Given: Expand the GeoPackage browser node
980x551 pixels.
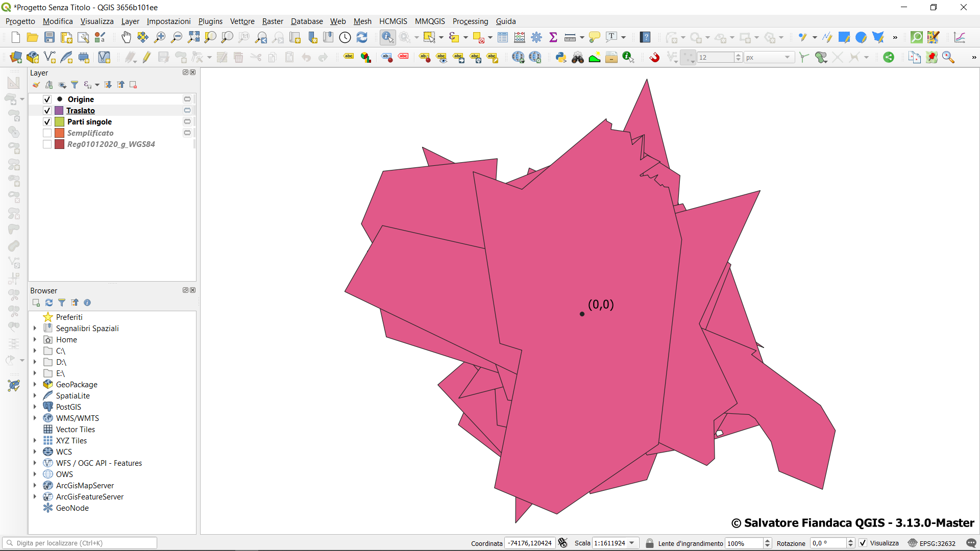Looking at the screenshot, I should coord(35,385).
